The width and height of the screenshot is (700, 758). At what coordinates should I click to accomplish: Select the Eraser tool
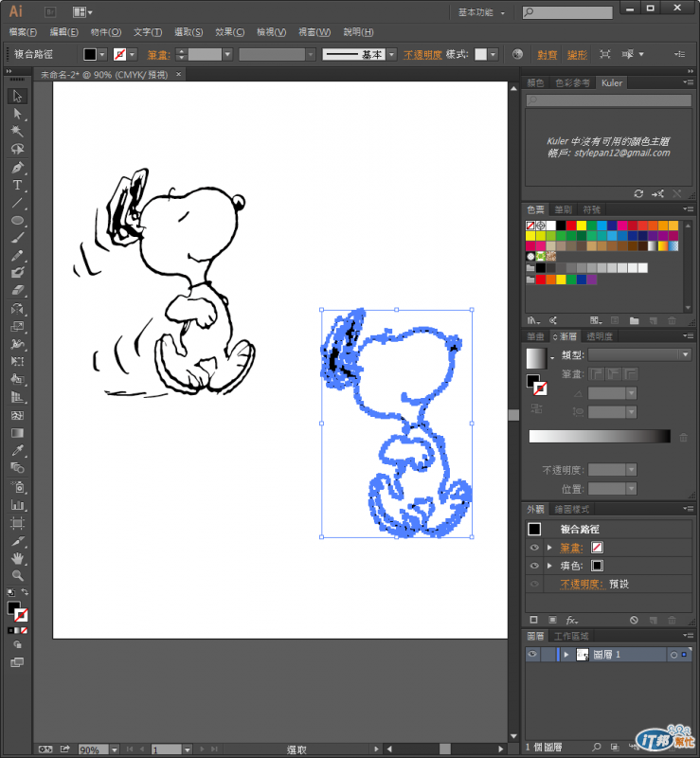coord(17,291)
